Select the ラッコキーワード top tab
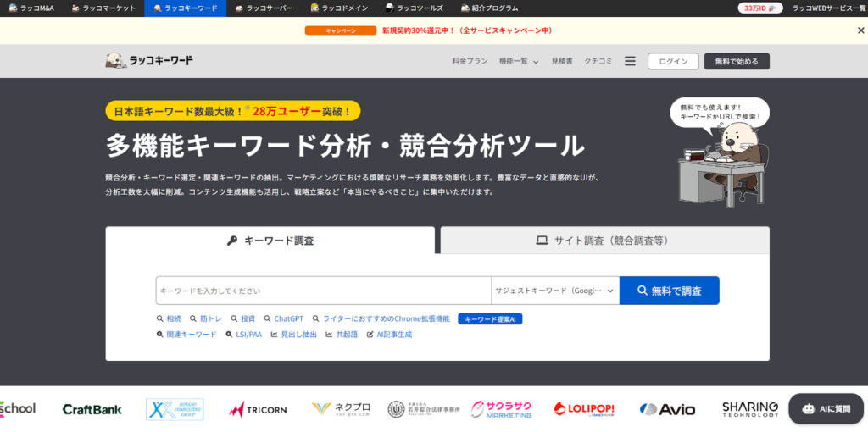The height and width of the screenshot is (432, 868). click(x=185, y=8)
